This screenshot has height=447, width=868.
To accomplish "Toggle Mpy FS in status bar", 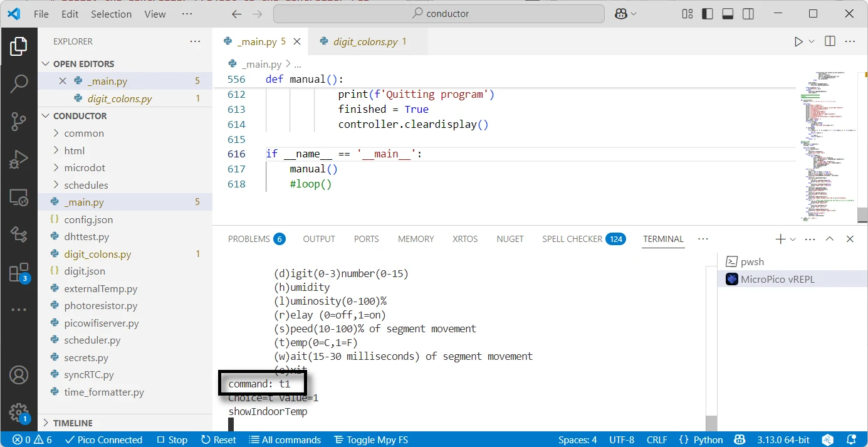I will pyautogui.click(x=371, y=439).
